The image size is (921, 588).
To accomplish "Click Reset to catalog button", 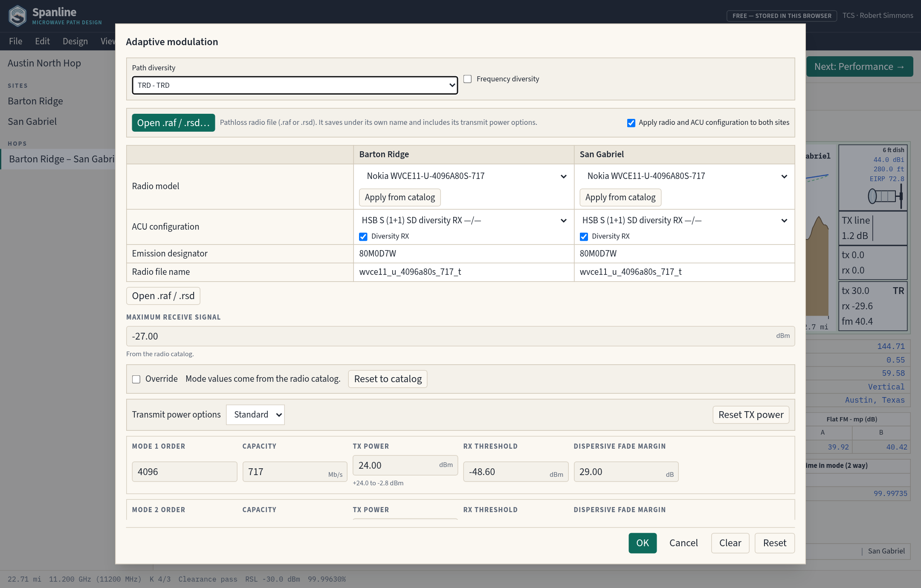I will click(388, 379).
